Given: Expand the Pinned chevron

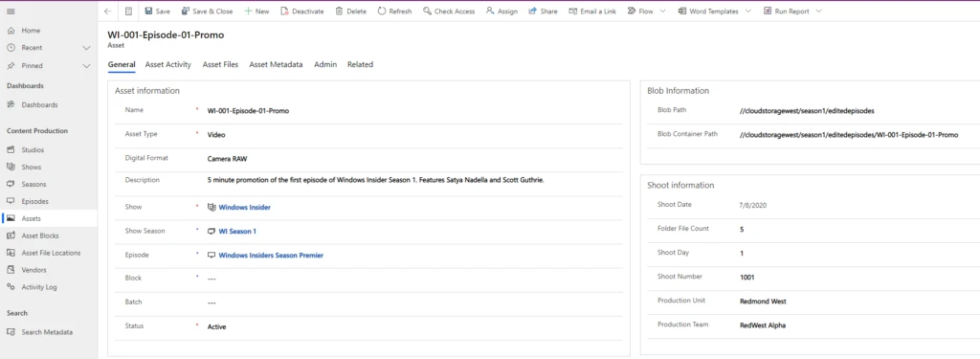Looking at the screenshot, I should (86, 66).
